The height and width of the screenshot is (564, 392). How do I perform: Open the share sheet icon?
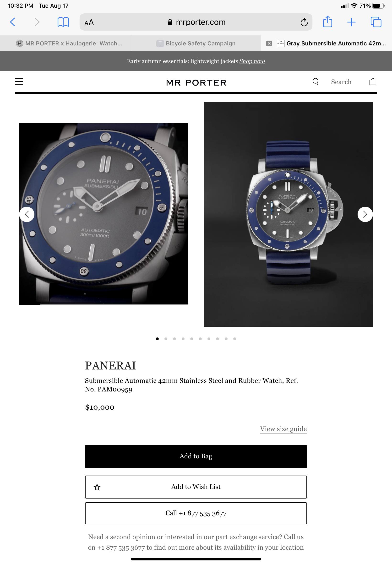(x=327, y=22)
